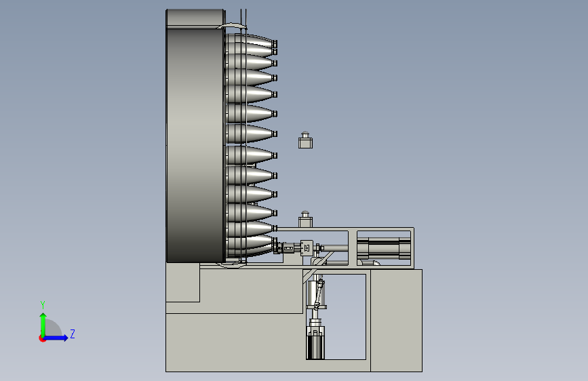Click the red X origin ball of the triad
The width and height of the screenshot is (588, 381).
tap(42, 338)
